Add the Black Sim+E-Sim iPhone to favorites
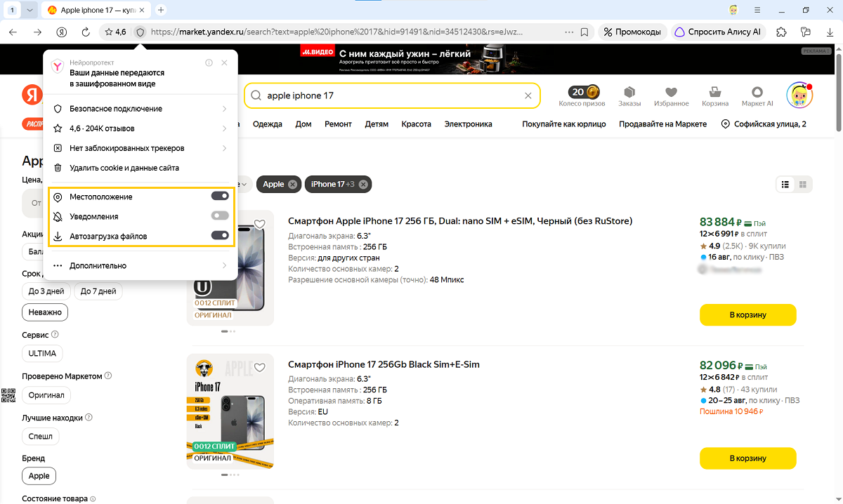 [260, 368]
